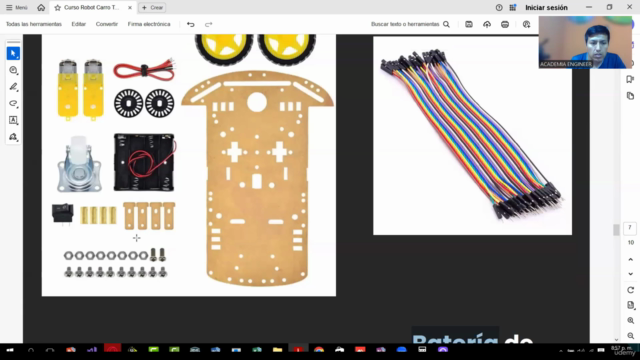This screenshot has height=360, width=640.
Task: Save the document with the disk icon
Action: (469, 24)
